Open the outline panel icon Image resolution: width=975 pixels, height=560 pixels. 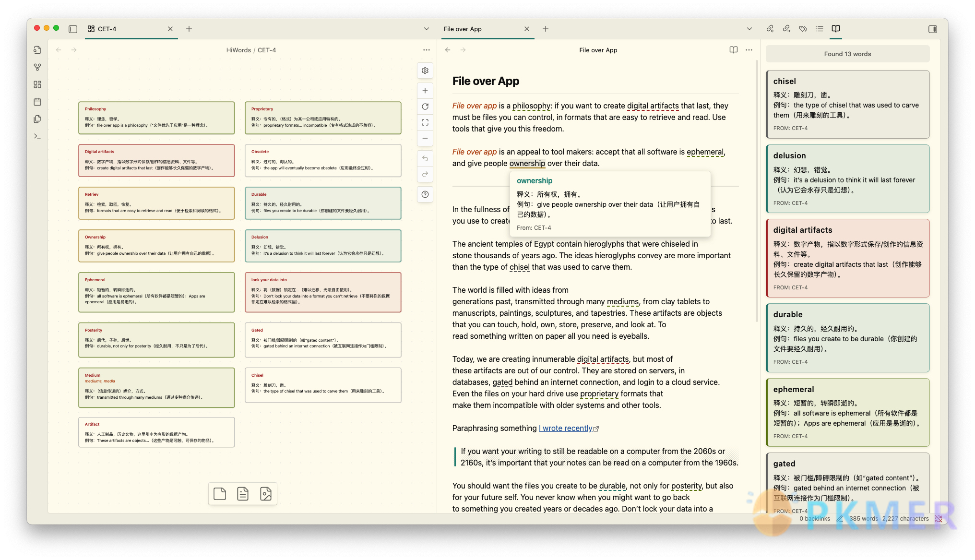click(x=819, y=29)
